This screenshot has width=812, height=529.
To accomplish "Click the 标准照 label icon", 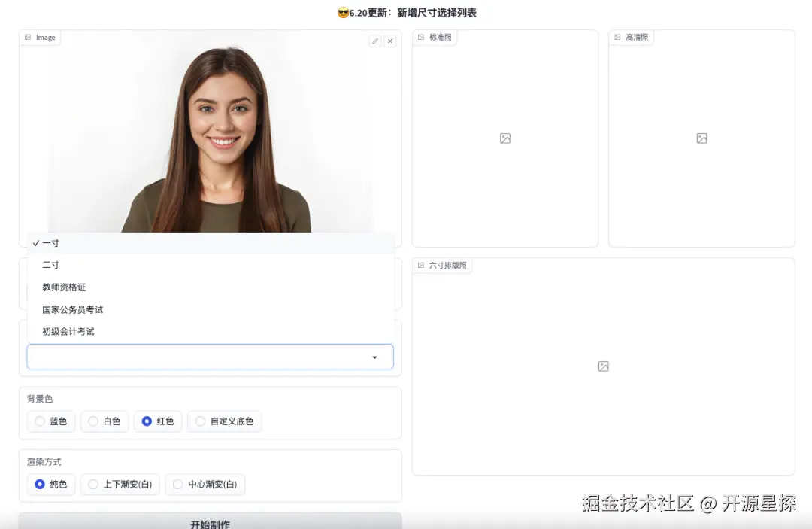I will pos(421,38).
